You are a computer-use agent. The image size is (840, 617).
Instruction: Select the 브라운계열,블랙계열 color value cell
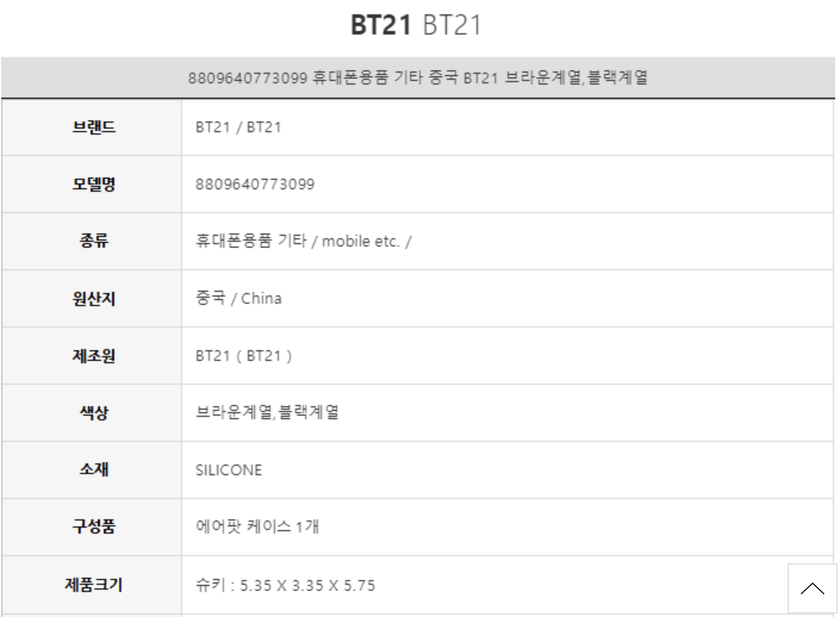pos(267,412)
